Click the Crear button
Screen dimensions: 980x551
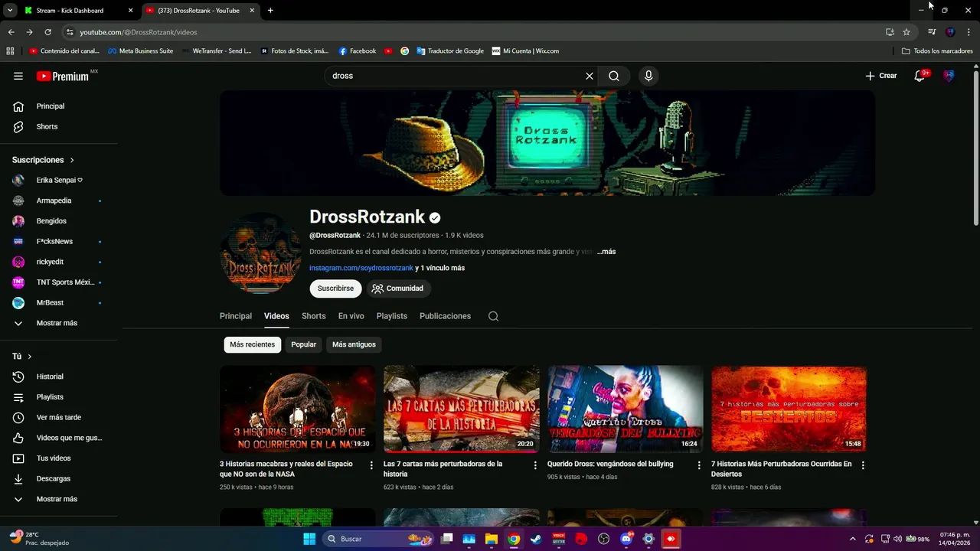[x=881, y=76]
